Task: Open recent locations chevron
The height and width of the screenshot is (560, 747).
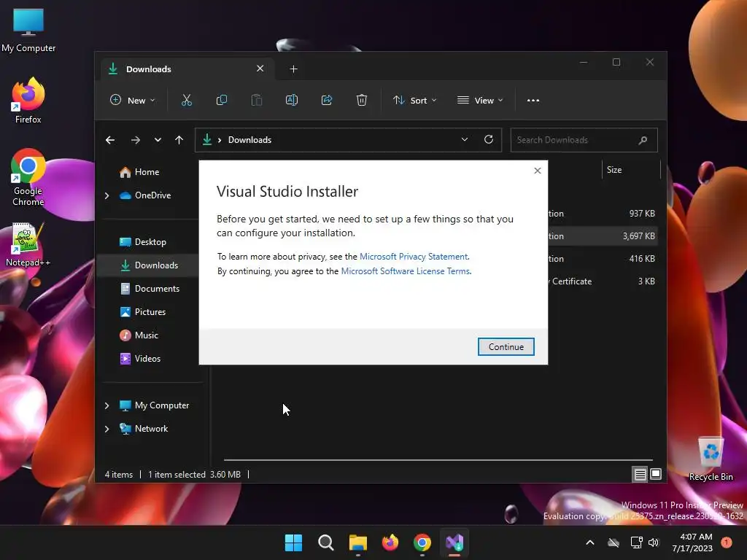Action: click(158, 140)
